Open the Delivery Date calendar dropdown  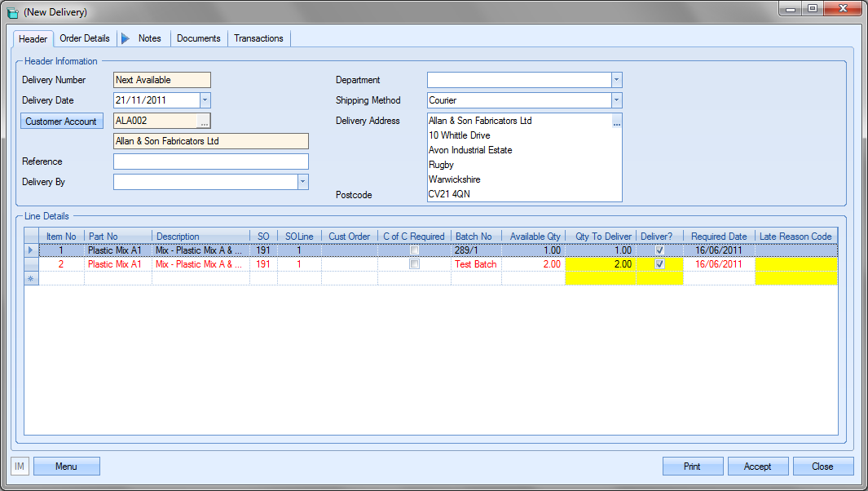[x=205, y=100]
